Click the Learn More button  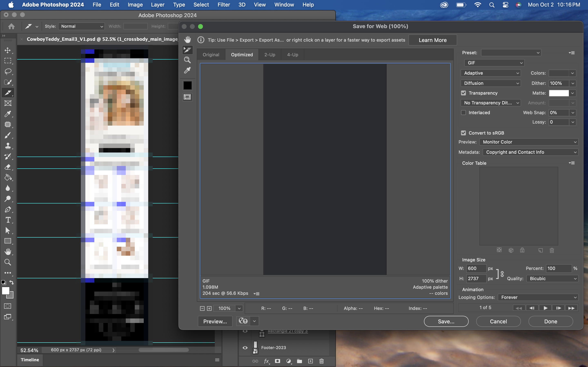[x=432, y=40]
